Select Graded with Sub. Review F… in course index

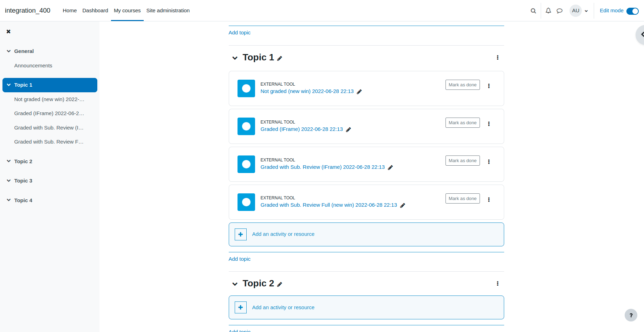coord(49,142)
